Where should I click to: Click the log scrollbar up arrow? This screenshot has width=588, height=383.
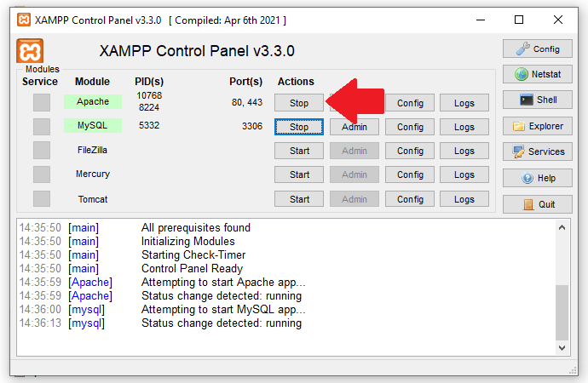[x=562, y=227]
